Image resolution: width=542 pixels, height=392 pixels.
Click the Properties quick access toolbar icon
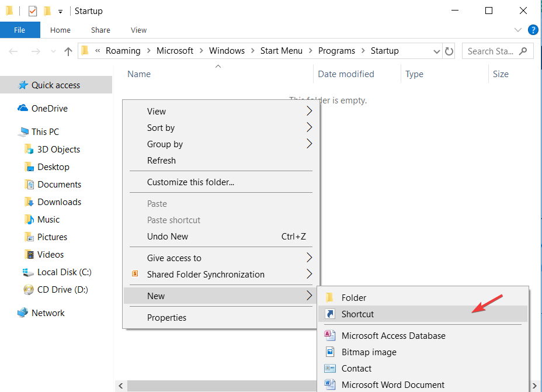pos(33,11)
